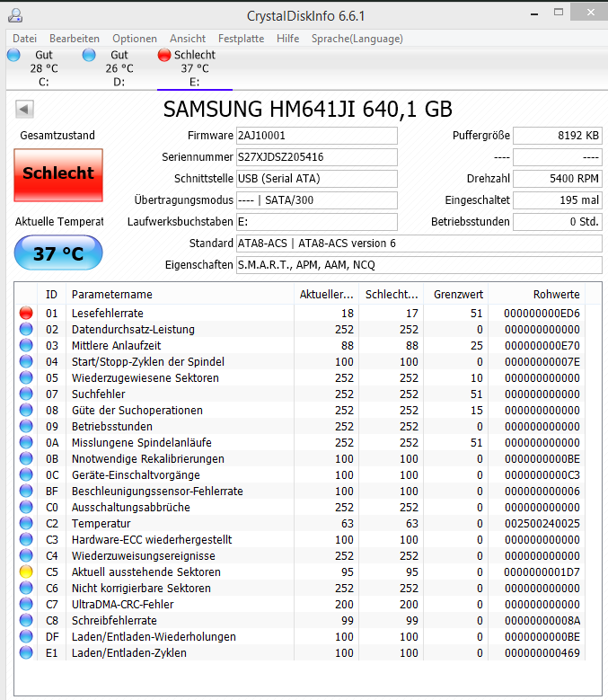Click the Eingeschaltet value 195 mal
The image size is (608, 700).
pos(558,200)
